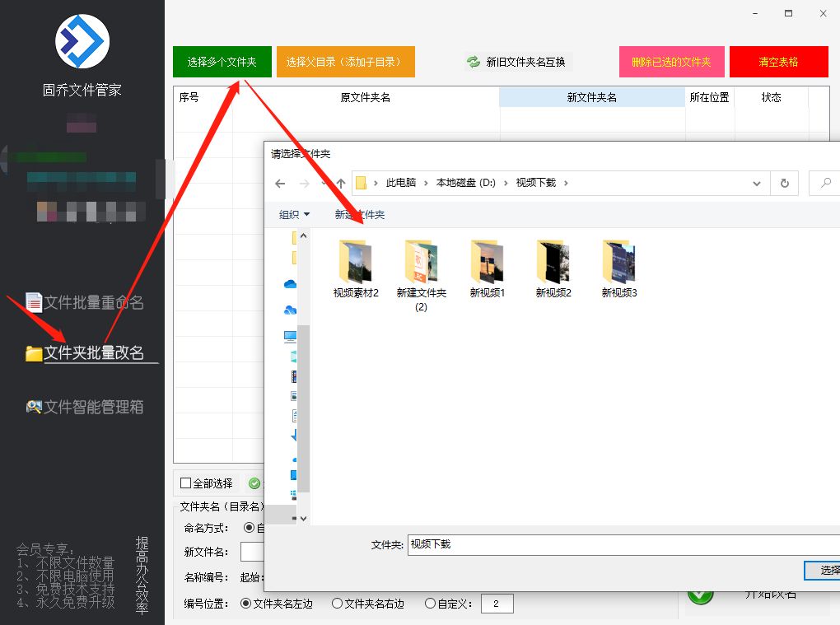
Task: Go up one level with the up arrow
Action: 341,184
